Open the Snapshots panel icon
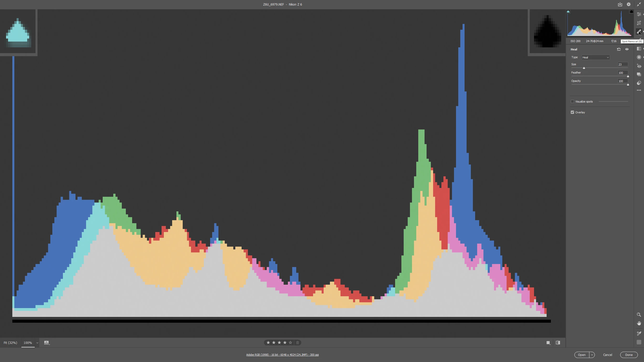Screen dimensions: 644x362 click(x=639, y=75)
